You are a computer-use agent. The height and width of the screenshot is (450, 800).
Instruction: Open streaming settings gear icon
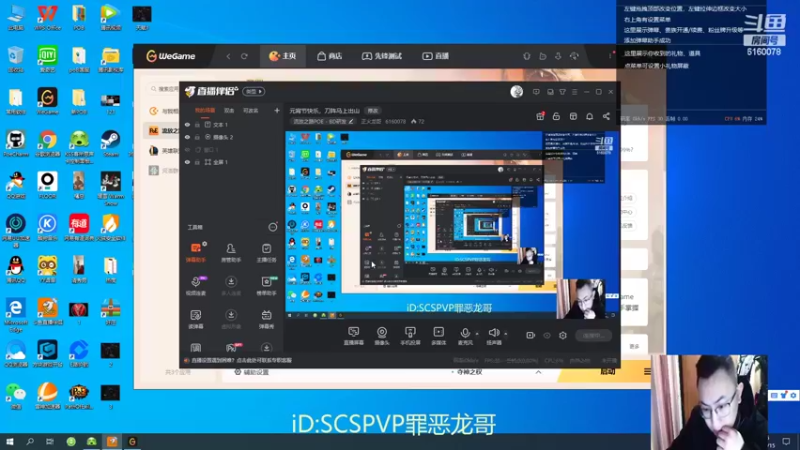point(563,335)
